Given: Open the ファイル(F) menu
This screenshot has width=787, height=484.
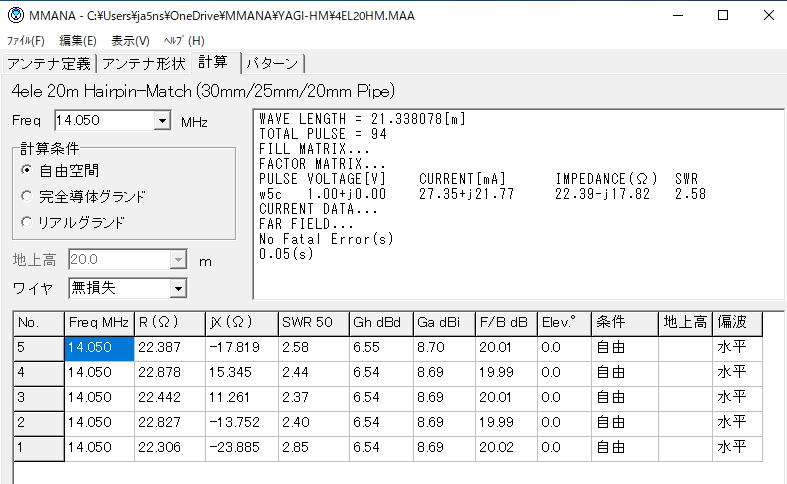Looking at the screenshot, I should [26, 41].
